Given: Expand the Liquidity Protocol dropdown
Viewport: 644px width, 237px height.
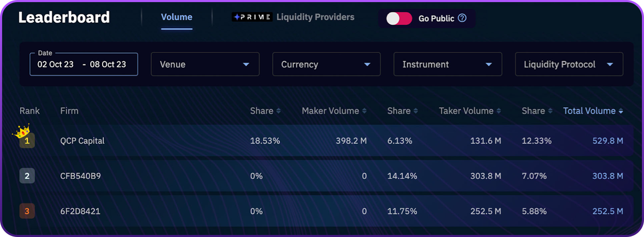Looking at the screenshot, I should pyautogui.click(x=569, y=64).
